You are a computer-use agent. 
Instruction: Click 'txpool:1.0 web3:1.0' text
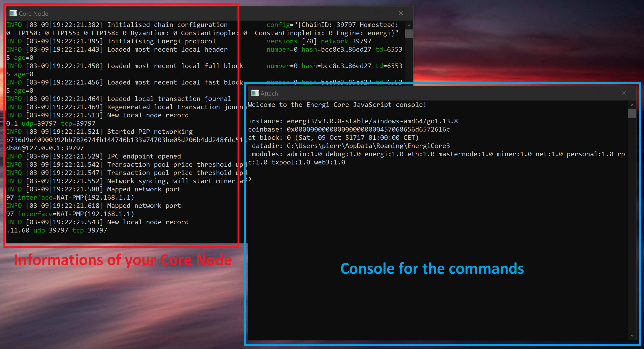point(308,162)
